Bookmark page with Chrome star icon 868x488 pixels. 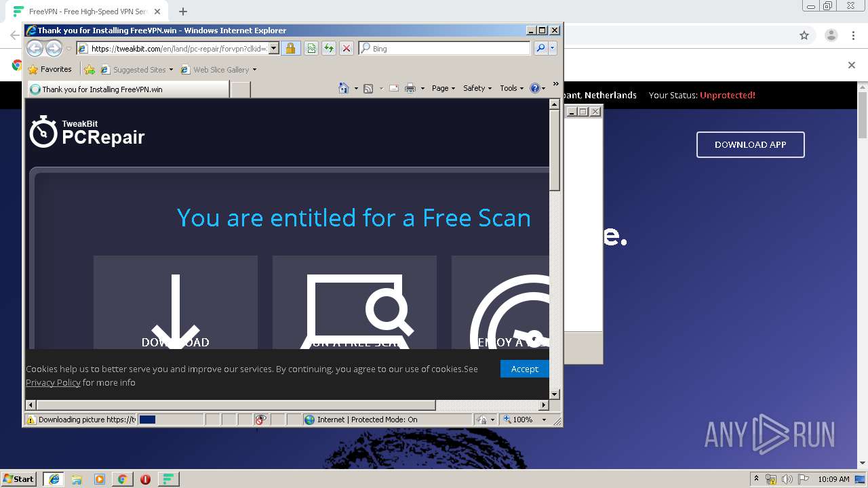tap(804, 35)
